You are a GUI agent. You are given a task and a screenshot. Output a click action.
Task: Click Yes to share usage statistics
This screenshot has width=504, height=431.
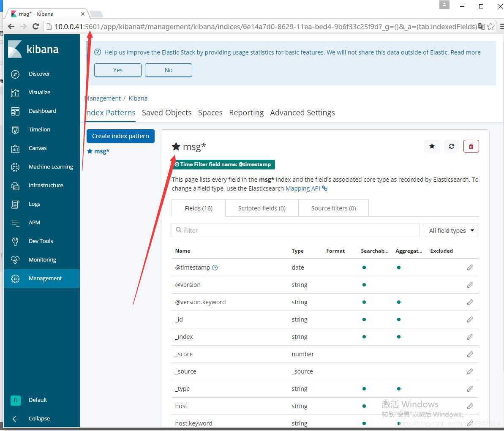[117, 70]
